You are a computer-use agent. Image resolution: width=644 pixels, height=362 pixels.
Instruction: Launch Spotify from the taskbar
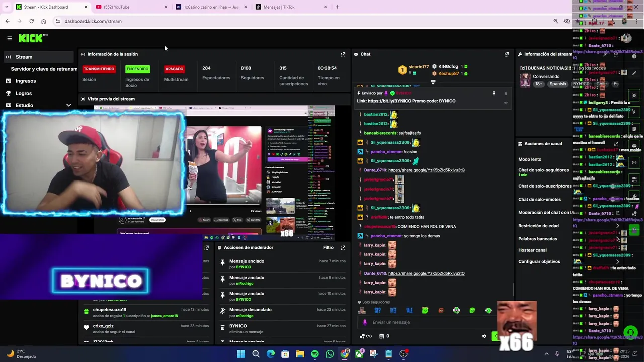pyautogui.click(x=315, y=354)
